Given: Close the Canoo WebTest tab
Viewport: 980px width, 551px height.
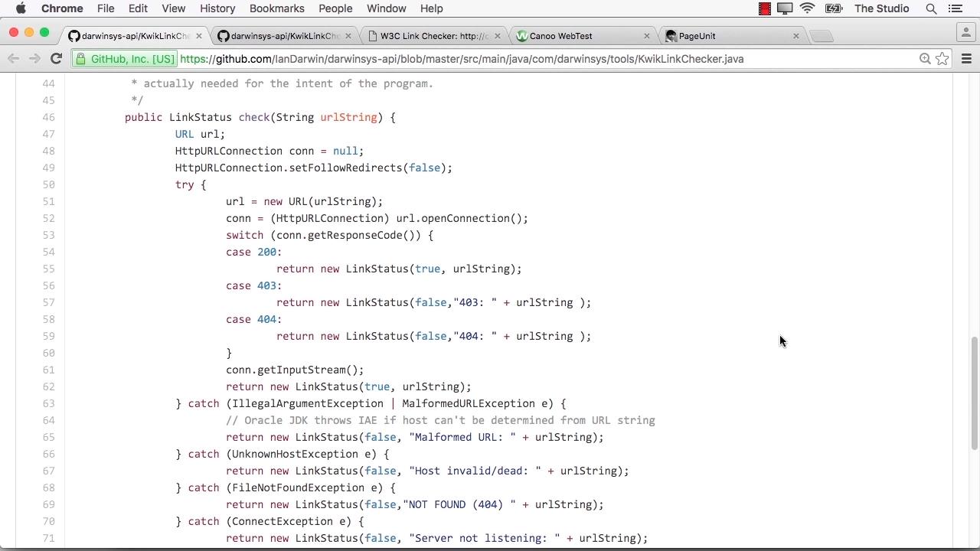Looking at the screenshot, I should (x=647, y=36).
